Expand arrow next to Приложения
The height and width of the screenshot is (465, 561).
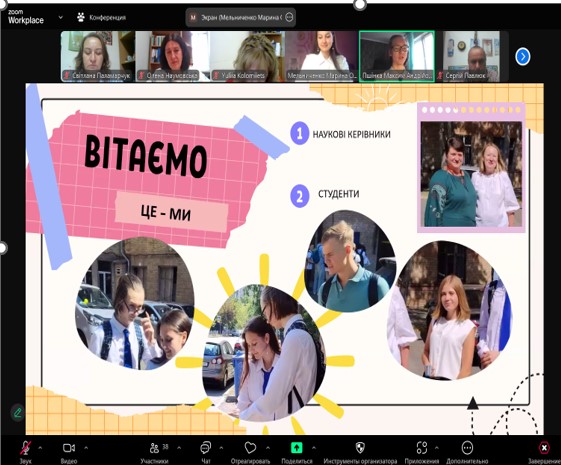436,447
